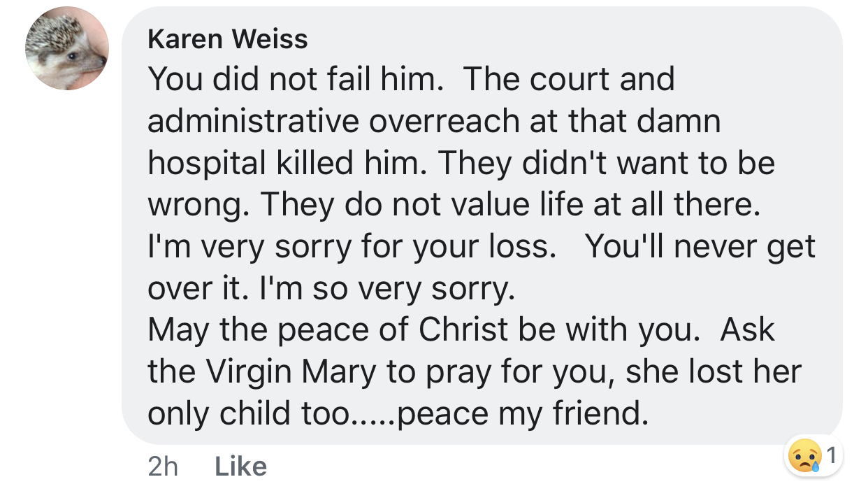Open the 2h comment timestamp
Image resolution: width=868 pixels, height=484 pixels.
coord(163,467)
